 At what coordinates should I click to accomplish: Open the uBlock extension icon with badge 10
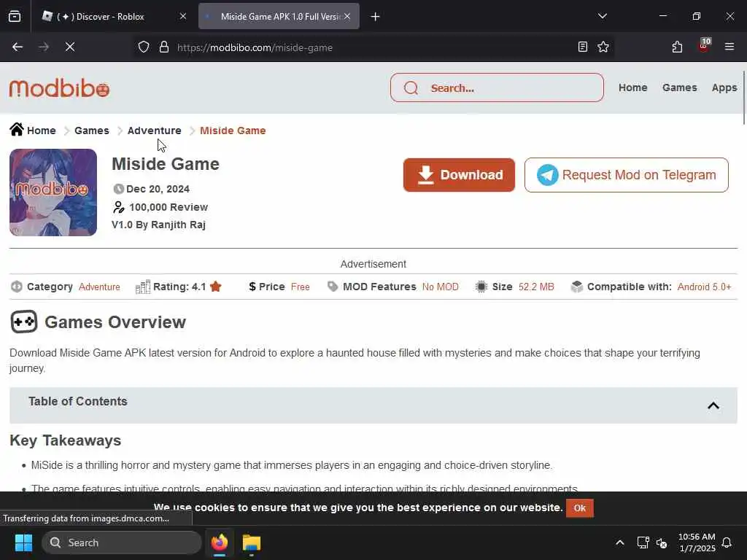click(x=704, y=46)
